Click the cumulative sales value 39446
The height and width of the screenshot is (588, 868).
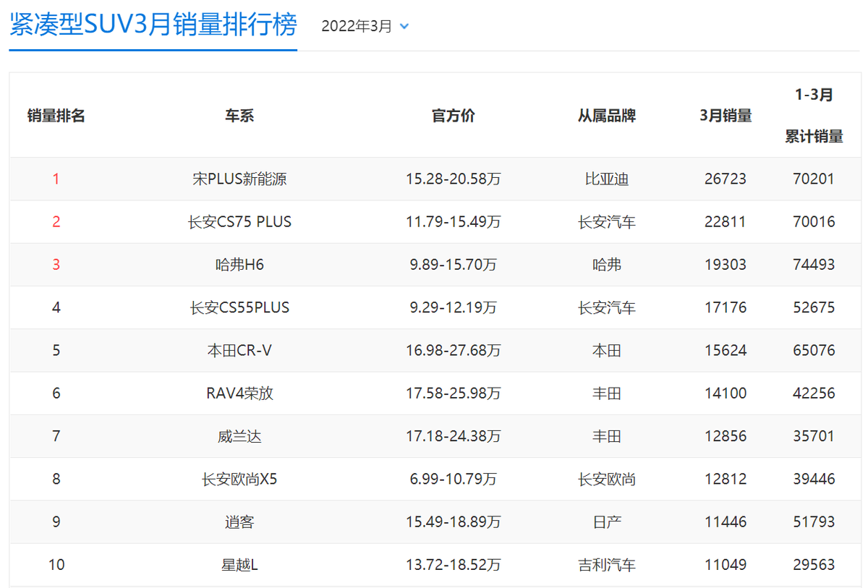pos(814,479)
